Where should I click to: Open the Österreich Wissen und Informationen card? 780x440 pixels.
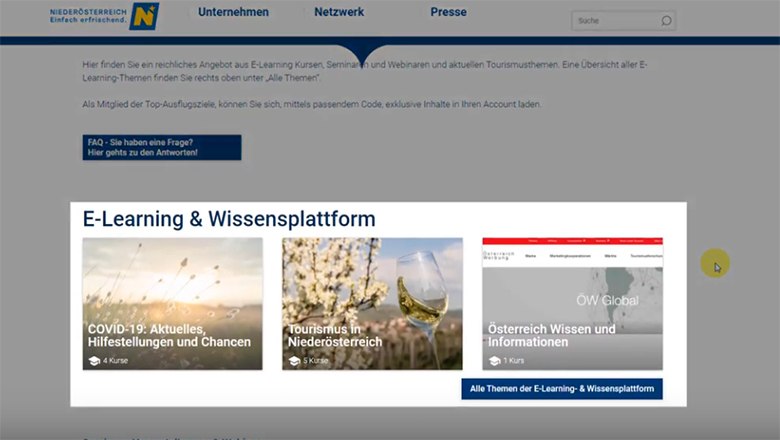pos(572,304)
